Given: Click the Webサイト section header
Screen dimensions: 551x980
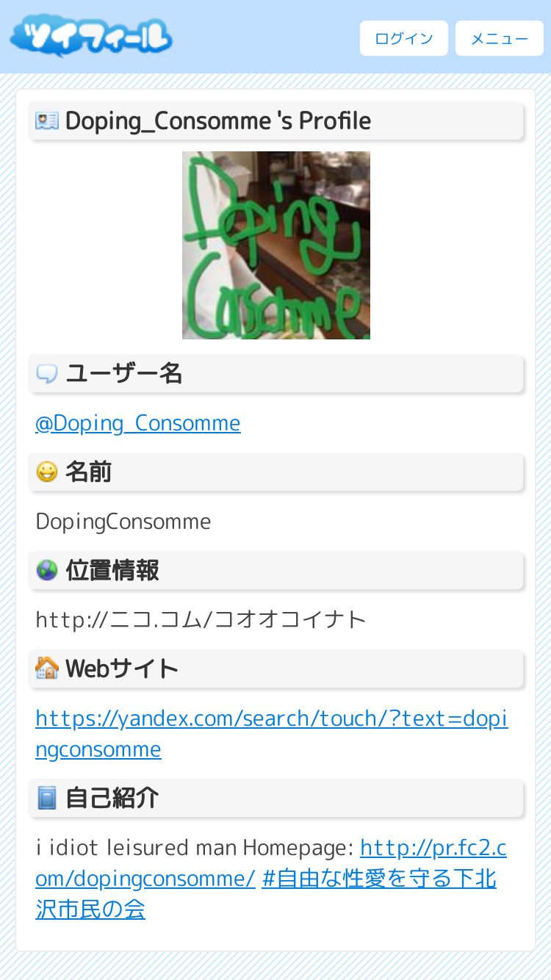Looking at the screenshot, I should (276, 669).
